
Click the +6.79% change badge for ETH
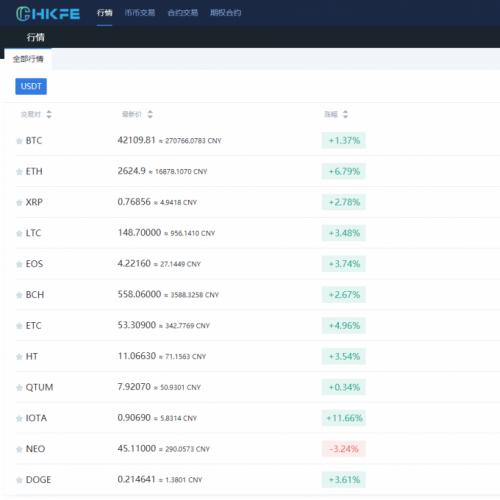pos(344,171)
